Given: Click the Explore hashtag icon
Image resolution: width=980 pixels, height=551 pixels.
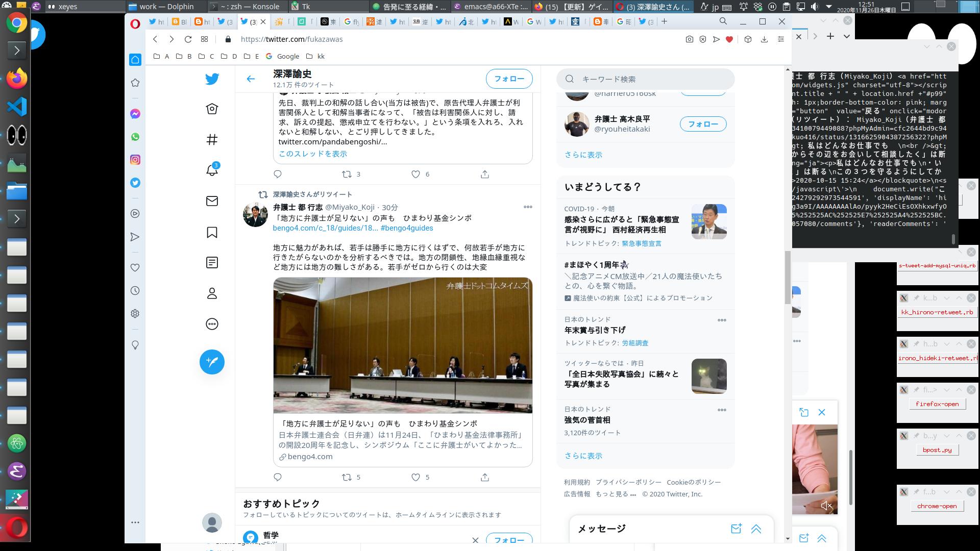Looking at the screenshot, I should tap(212, 139).
